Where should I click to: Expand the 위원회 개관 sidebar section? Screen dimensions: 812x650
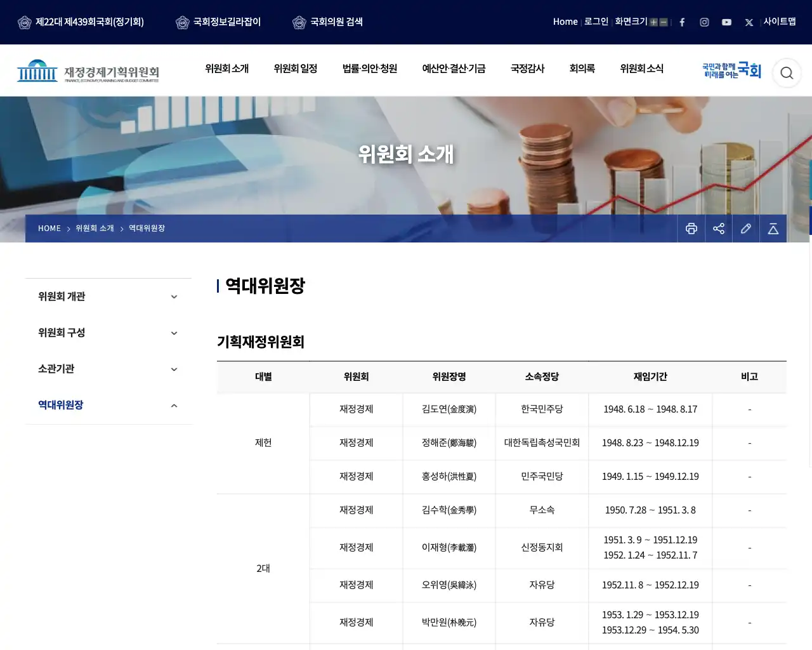click(174, 297)
